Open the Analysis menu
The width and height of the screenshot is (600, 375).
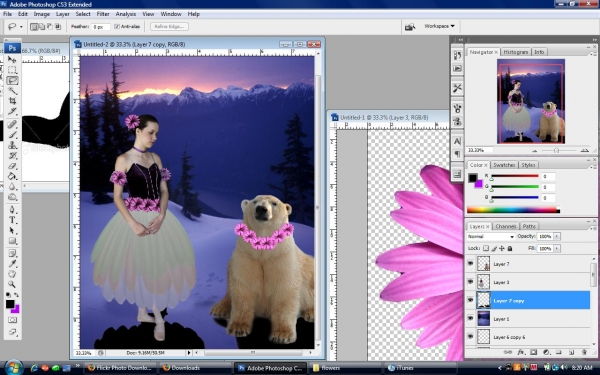click(x=126, y=14)
